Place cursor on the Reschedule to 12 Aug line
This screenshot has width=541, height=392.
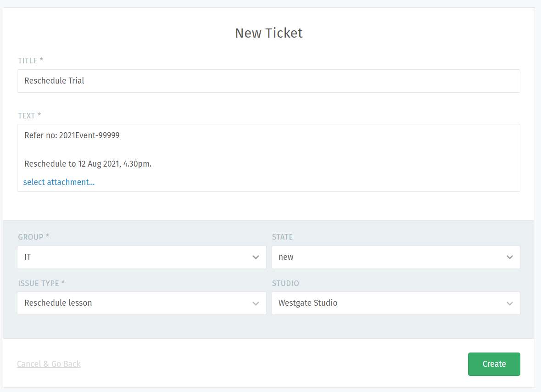pos(88,163)
